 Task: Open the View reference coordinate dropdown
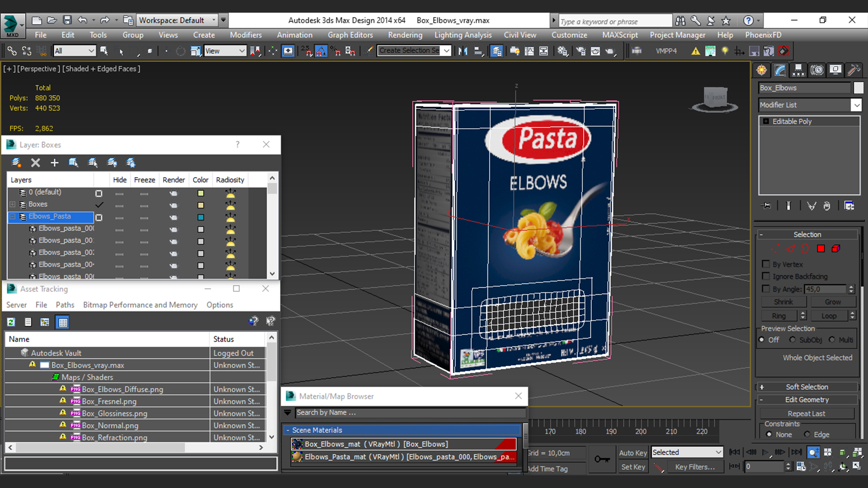(225, 51)
